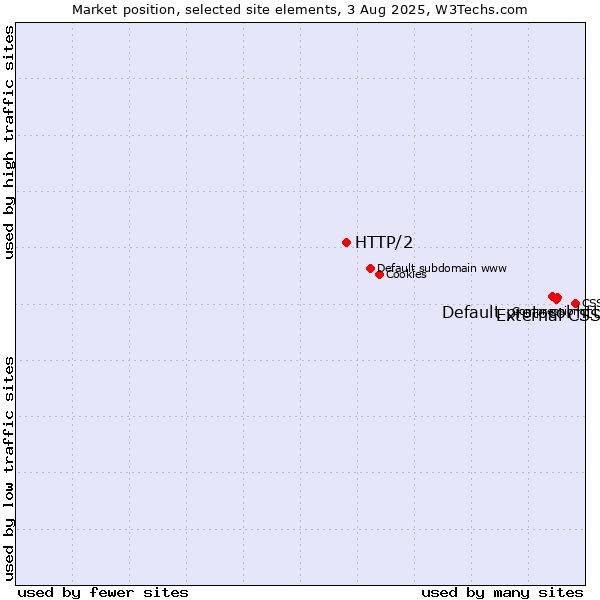This screenshot has width=600, height=600.
Task: Click the 'Default subdomain www' label
Action: pyautogui.click(x=442, y=268)
